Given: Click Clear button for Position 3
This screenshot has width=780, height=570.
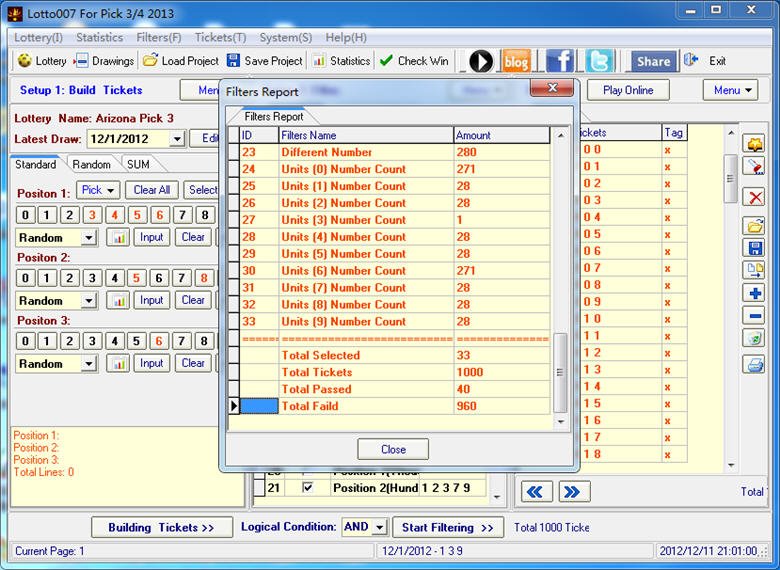Looking at the screenshot, I should click(193, 364).
